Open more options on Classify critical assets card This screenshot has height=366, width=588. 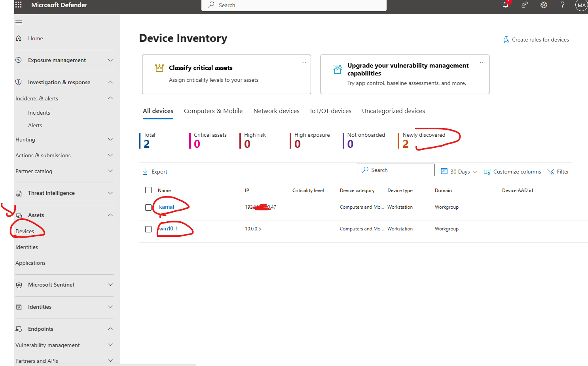304,62
